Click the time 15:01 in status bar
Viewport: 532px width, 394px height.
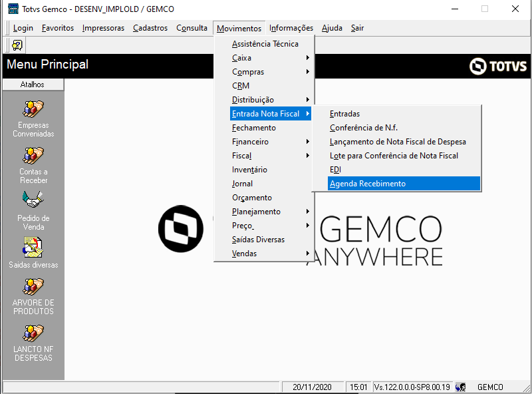point(358,387)
